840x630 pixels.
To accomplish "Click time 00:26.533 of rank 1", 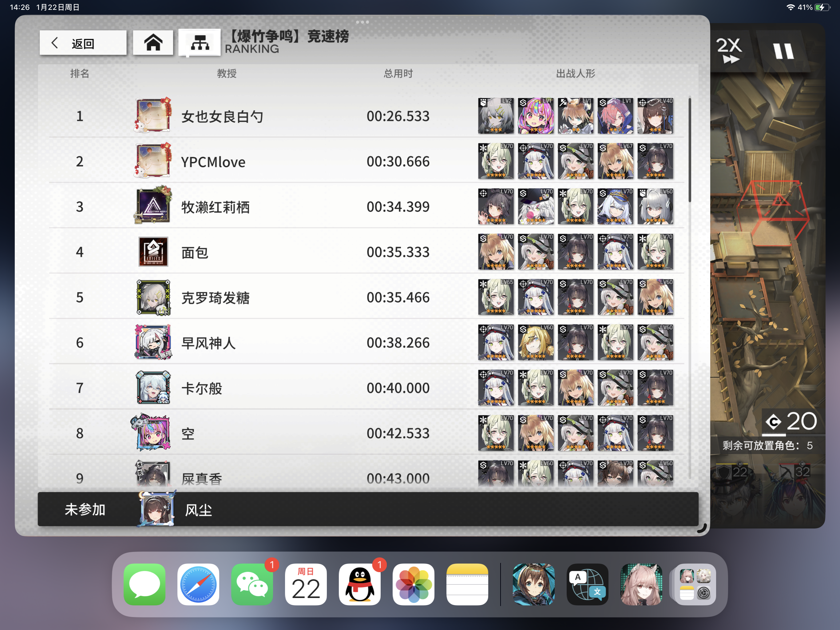I will click(398, 116).
